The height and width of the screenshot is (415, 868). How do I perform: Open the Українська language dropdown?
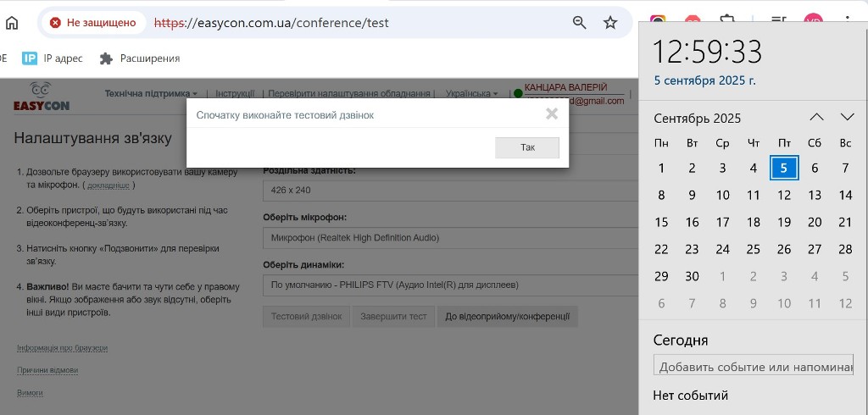click(x=471, y=93)
